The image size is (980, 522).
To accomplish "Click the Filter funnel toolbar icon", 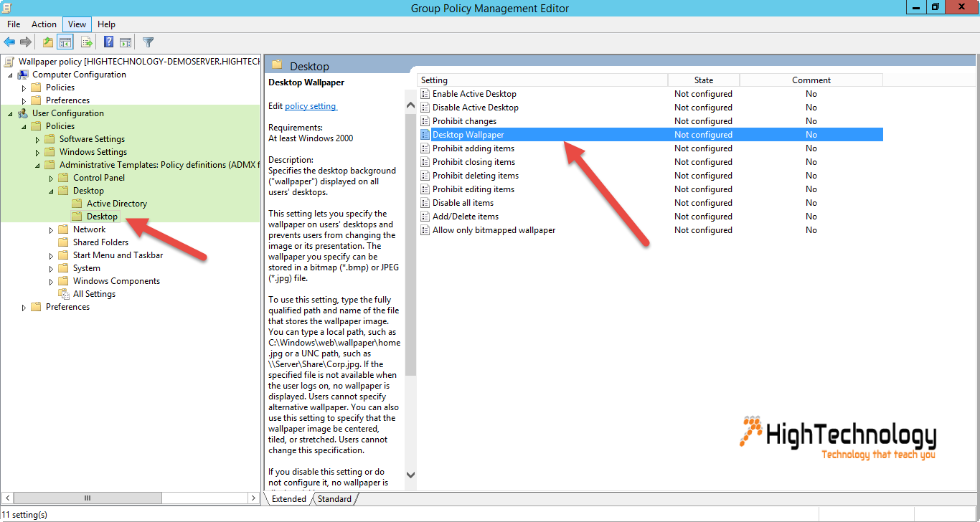I will coord(149,42).
